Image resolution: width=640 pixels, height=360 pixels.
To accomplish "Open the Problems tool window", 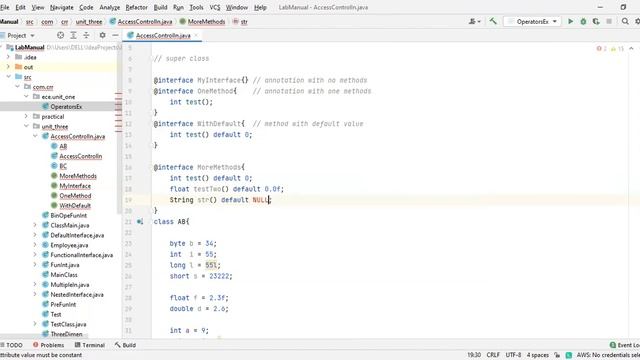I will point(49,345).
